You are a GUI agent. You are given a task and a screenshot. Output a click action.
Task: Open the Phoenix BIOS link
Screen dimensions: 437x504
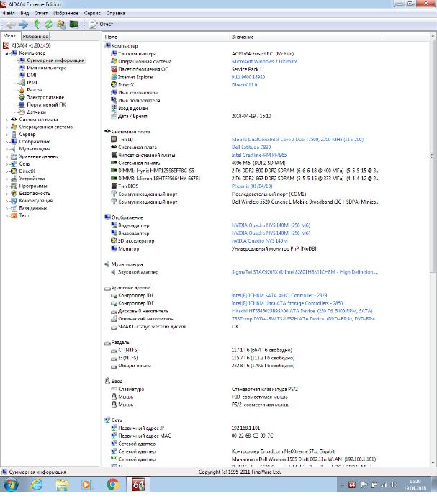point(252,186)
